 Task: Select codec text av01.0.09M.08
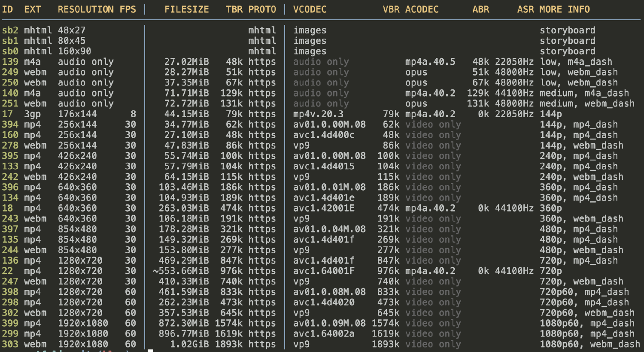click(330, 323)
